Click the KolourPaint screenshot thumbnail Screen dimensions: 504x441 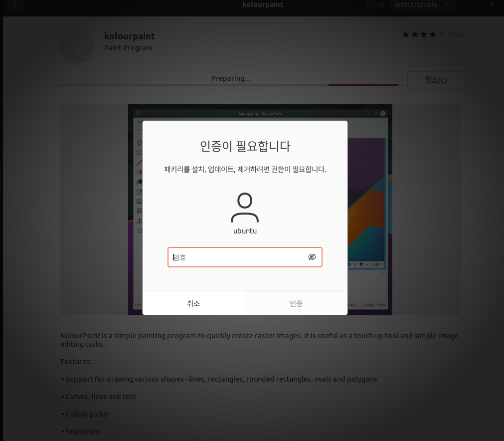[260, 210]
